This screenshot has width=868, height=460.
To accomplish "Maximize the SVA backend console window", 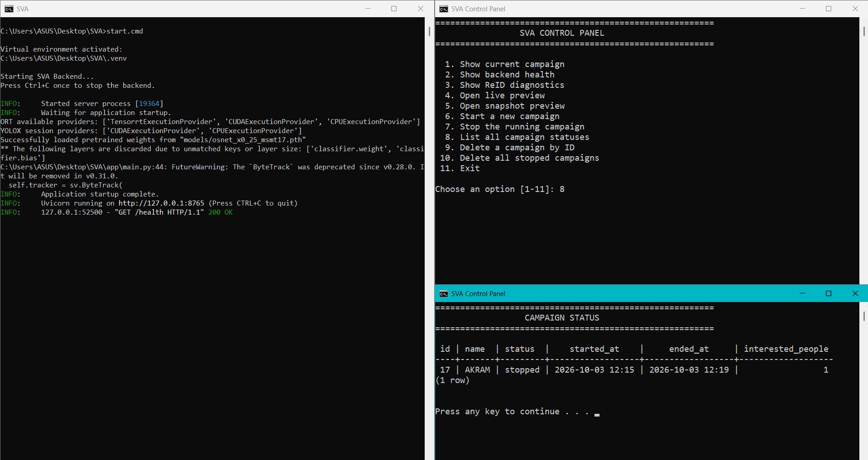I will click(394, 9).
